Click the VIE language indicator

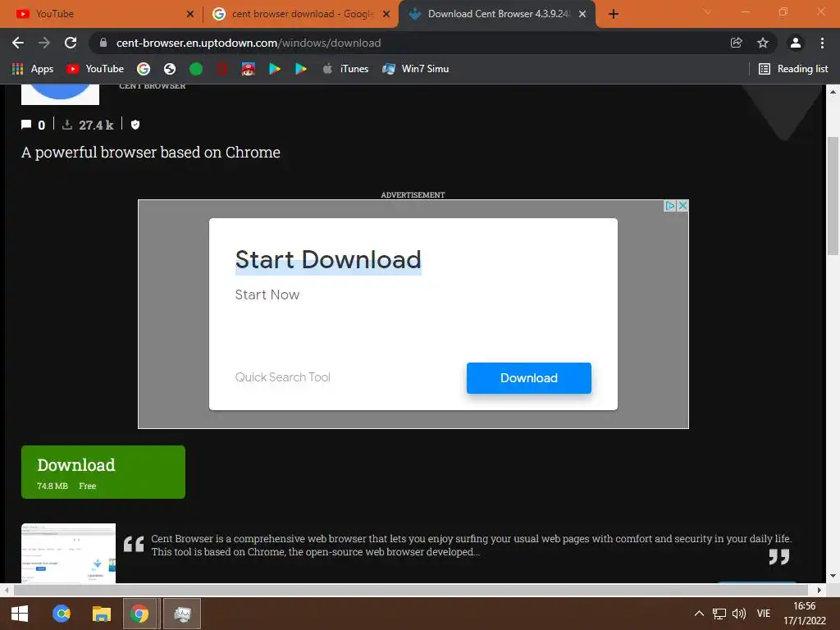point(764,614)
